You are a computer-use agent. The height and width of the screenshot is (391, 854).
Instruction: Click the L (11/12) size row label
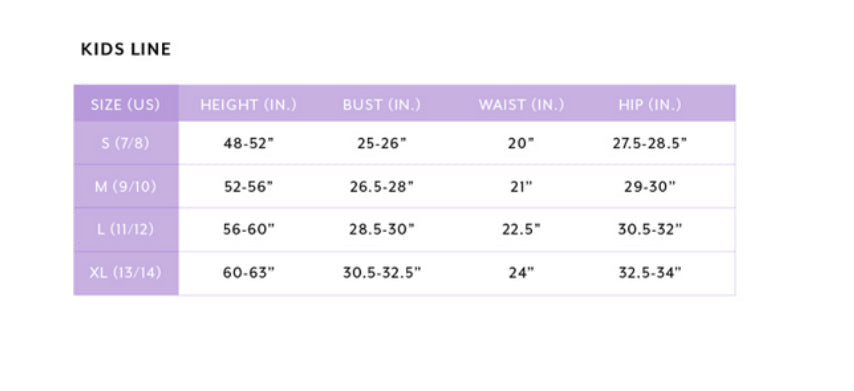[126, 229]
